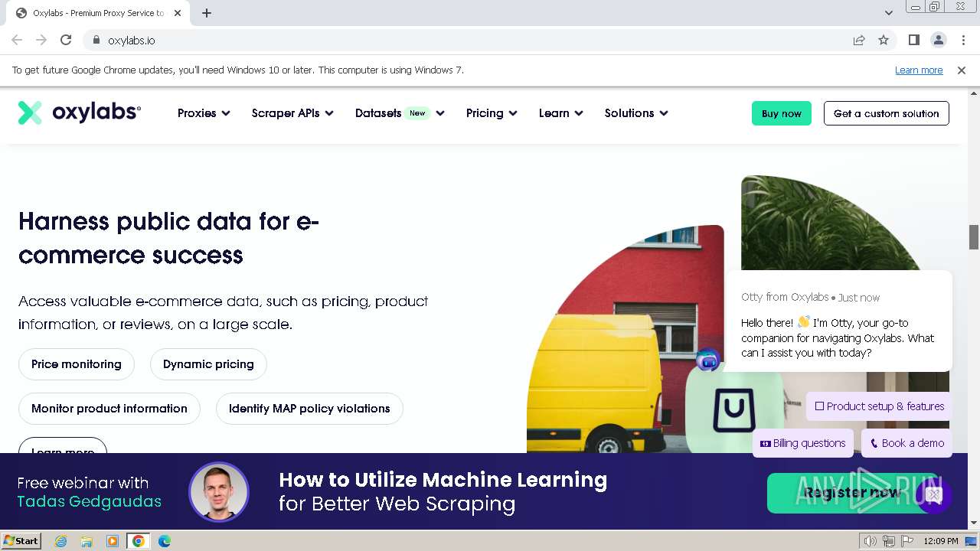Choose Billing questions chat option
980x551 pixels.
[802, 443]
